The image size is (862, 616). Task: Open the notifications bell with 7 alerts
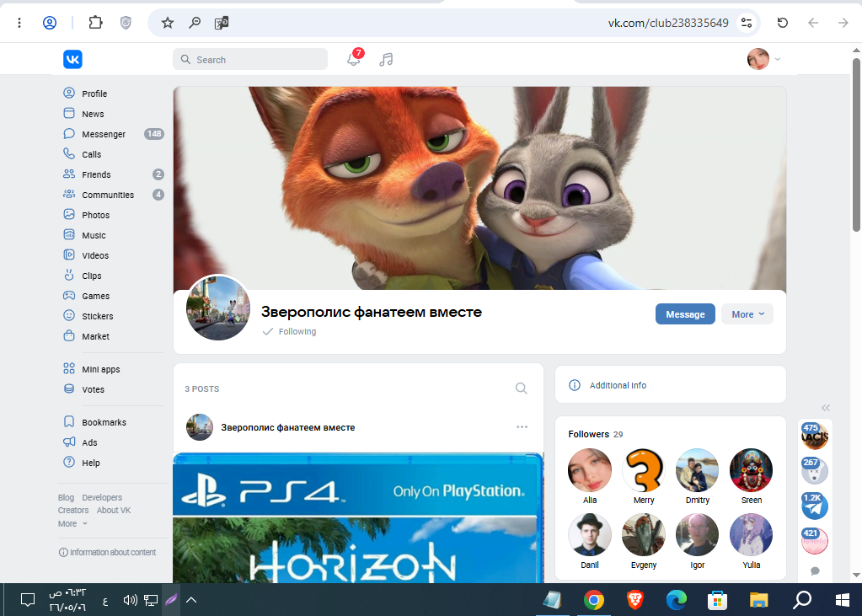(354, 59)
